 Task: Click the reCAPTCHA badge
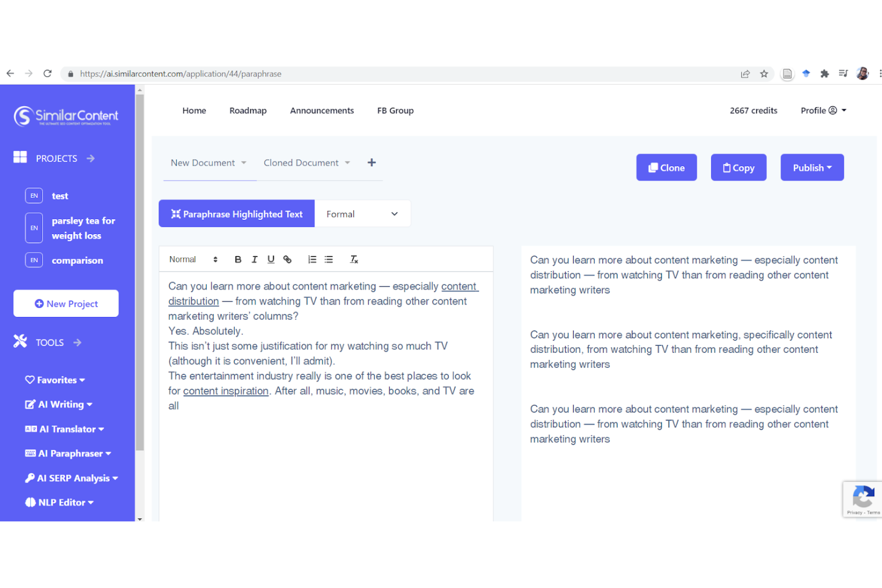pyautogui.click(x=862, y=499)
